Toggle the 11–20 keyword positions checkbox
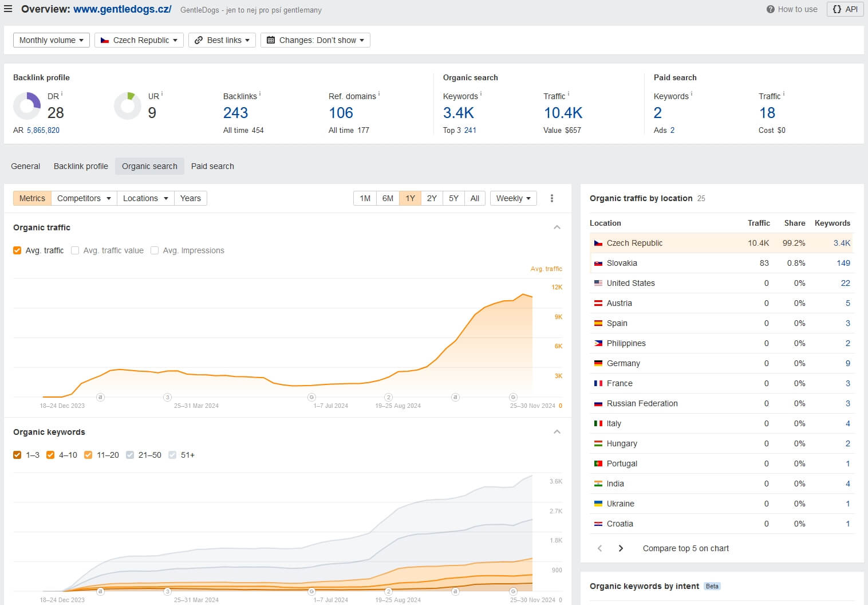 click(x=88, y=455)
